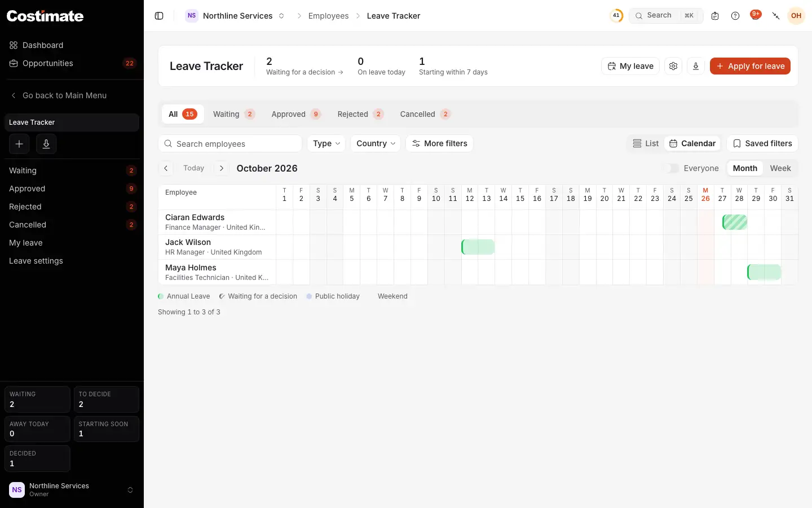Select the All tab with 15 requests
812x508 pixels.
[x=183, y=114]
